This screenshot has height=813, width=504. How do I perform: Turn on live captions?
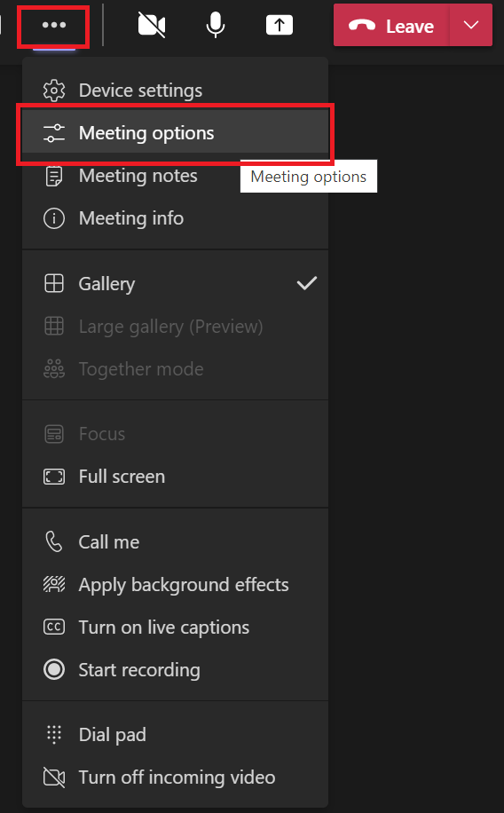click(x=176, y=628)
